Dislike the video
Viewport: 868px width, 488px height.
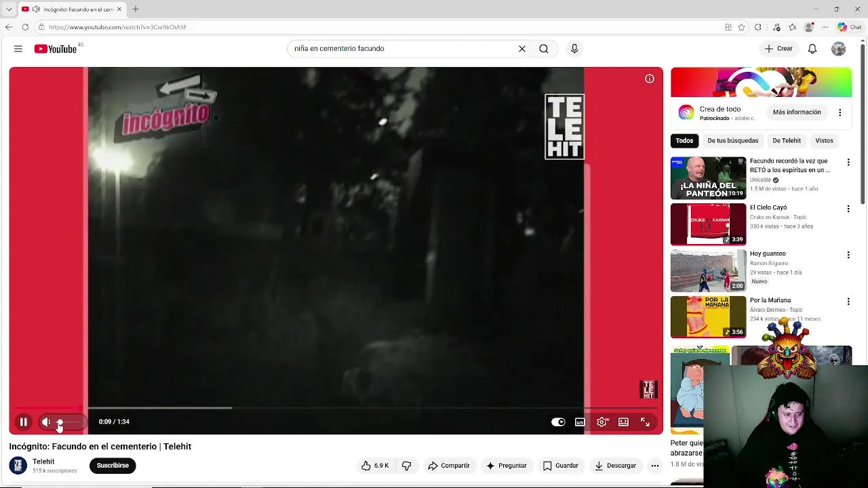407,466
